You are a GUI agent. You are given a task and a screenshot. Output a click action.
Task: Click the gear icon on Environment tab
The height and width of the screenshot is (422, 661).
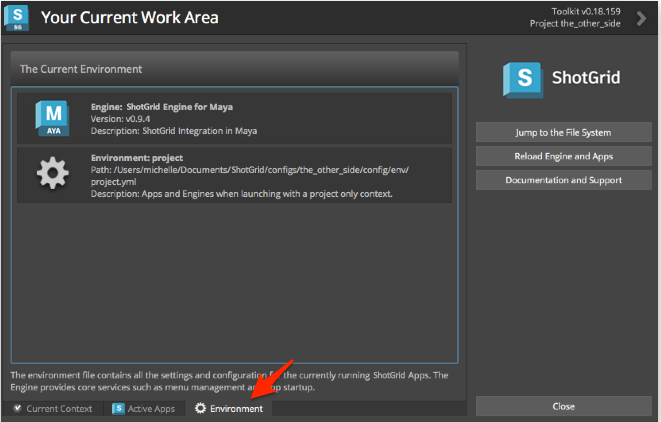(x=200, y=408)
